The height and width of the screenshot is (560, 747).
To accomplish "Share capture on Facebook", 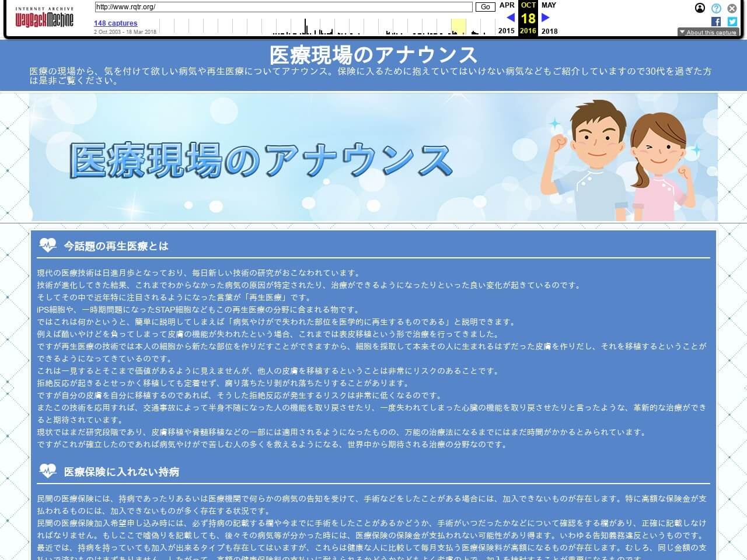I will pos(716,22).
